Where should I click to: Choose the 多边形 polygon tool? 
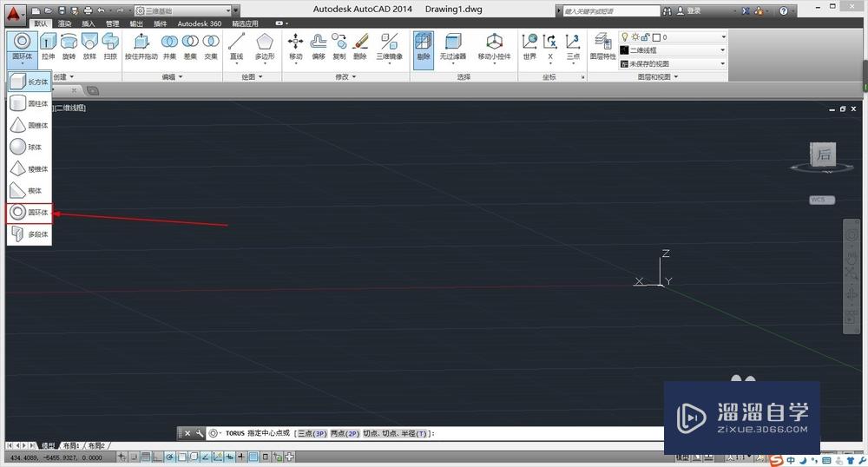click(x=265, y=47)
